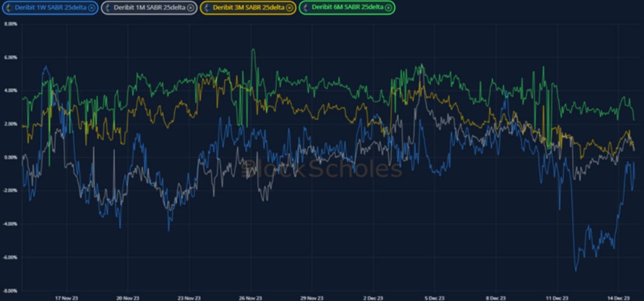Click the 17 Nov 23 date on x-axis

(65, 298)
